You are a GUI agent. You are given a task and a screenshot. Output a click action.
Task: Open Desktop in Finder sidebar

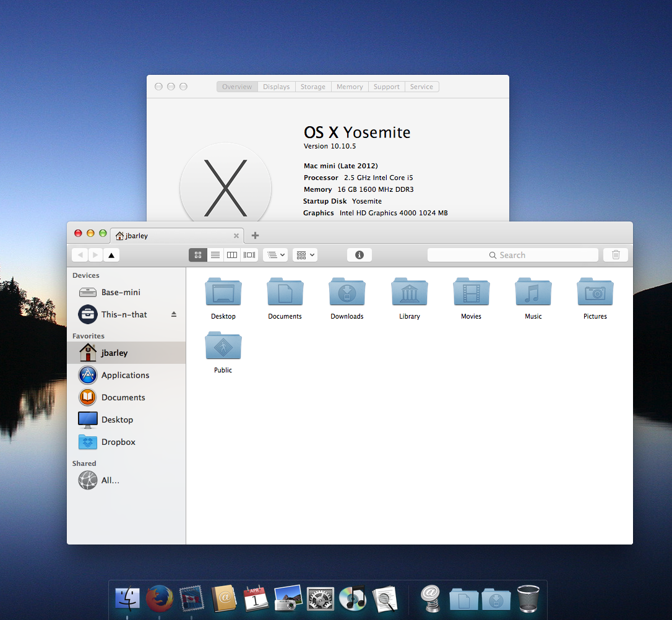126,420
